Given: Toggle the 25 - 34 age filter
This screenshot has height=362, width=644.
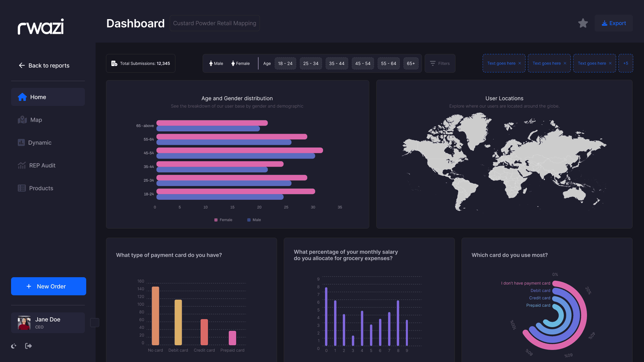Looking at the screenshot, I should click(x=311, y=63).
